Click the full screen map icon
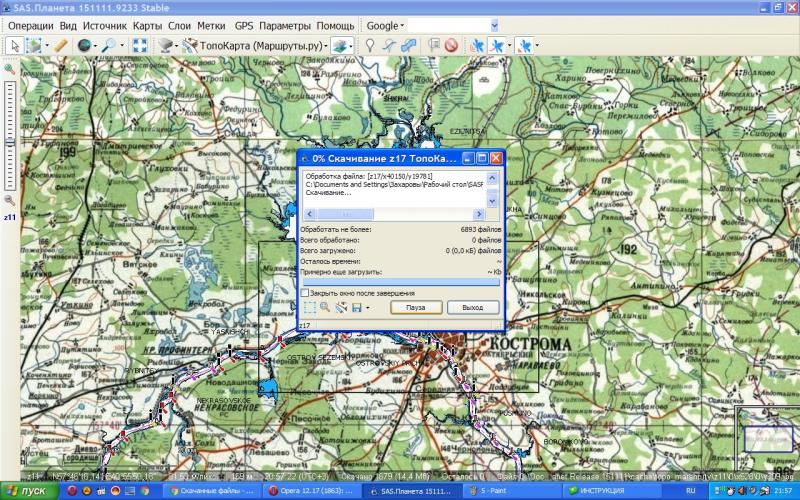The image size is (800, 500). tap(140, 45)
